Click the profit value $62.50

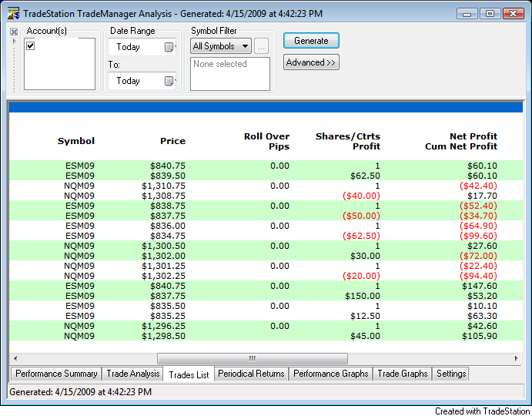click(365, 176)
